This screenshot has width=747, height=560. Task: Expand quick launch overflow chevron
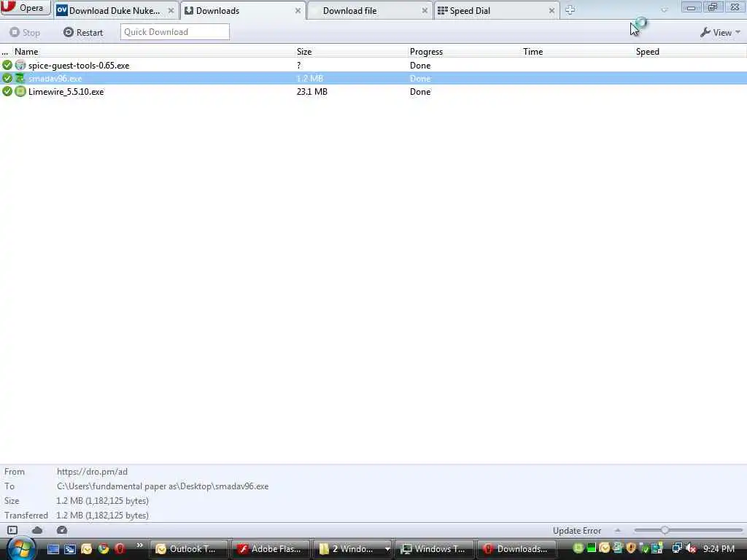[x=139, y=545]
